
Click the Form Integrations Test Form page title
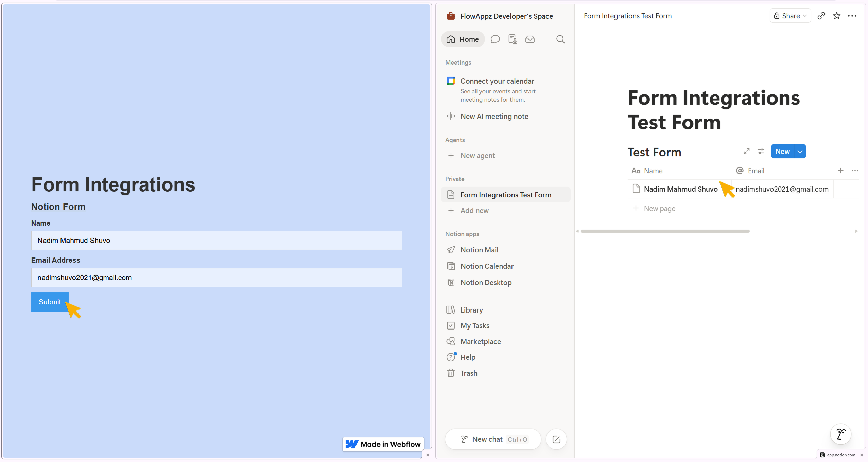pos(713,110)
